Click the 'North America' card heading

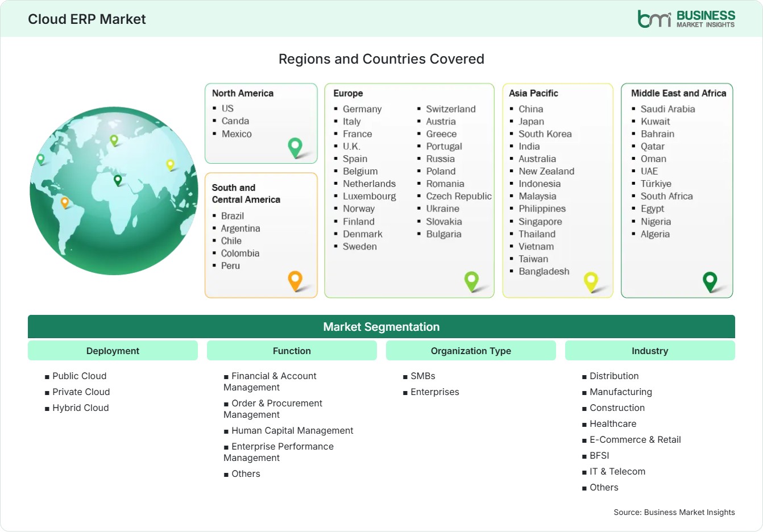click(x=243, y=93)
